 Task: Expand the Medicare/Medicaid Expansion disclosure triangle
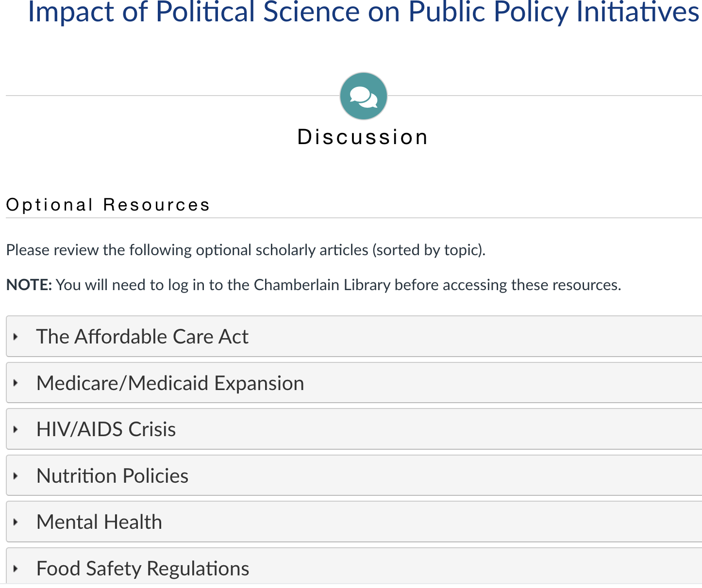coord(16,383)
